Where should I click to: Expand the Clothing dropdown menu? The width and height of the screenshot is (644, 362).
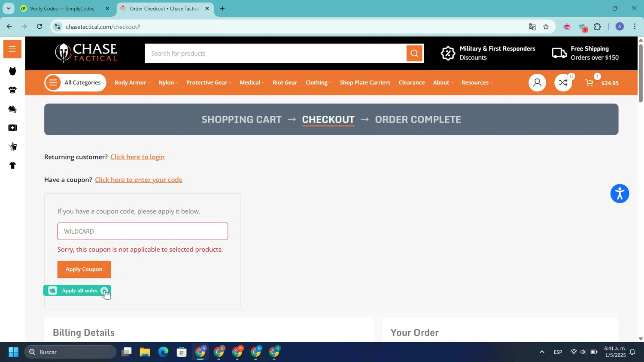(x=319, y=83)
